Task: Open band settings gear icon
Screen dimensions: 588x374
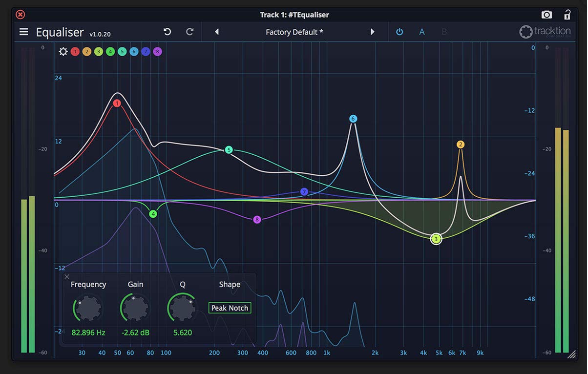Action: [63, 51]
